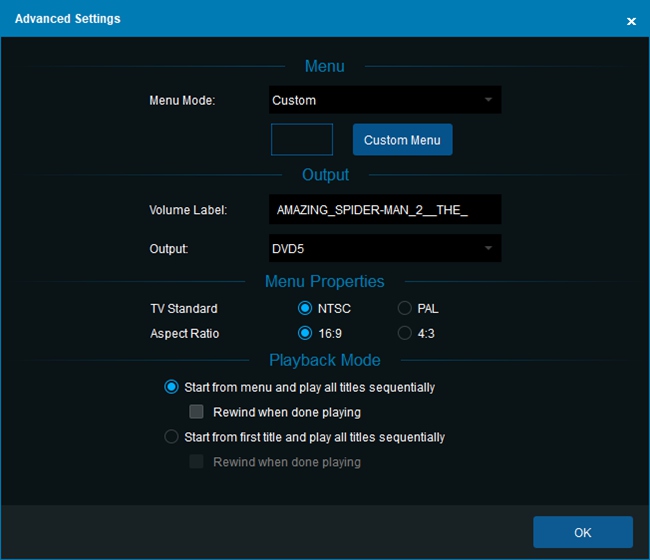650x560 pixels.
Task: Select the NTSC TV standard
Action: [305, 308]
